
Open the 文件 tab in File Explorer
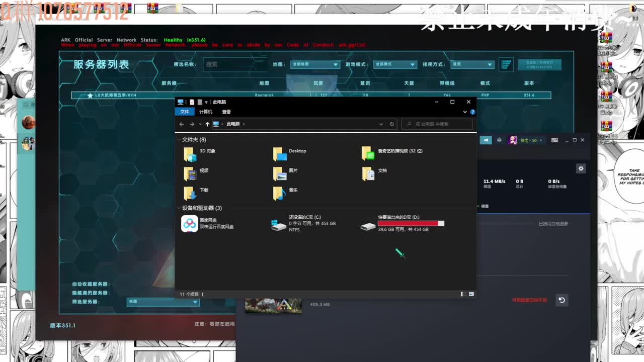click(x=185, y=112)
